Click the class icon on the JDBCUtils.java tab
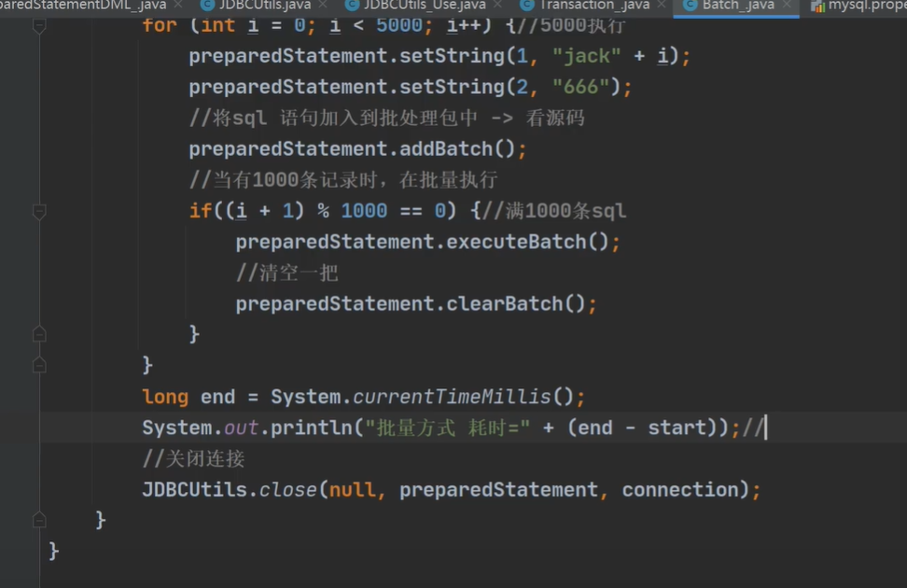The height and width of the screenshot is (588, 907). click(207, 6)
